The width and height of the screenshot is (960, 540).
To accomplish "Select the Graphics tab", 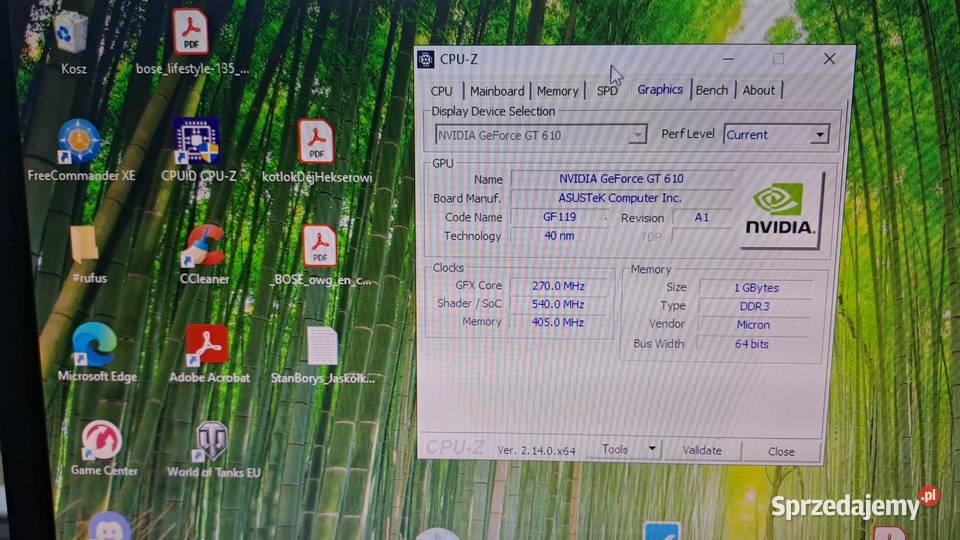I will coord(660,90).
